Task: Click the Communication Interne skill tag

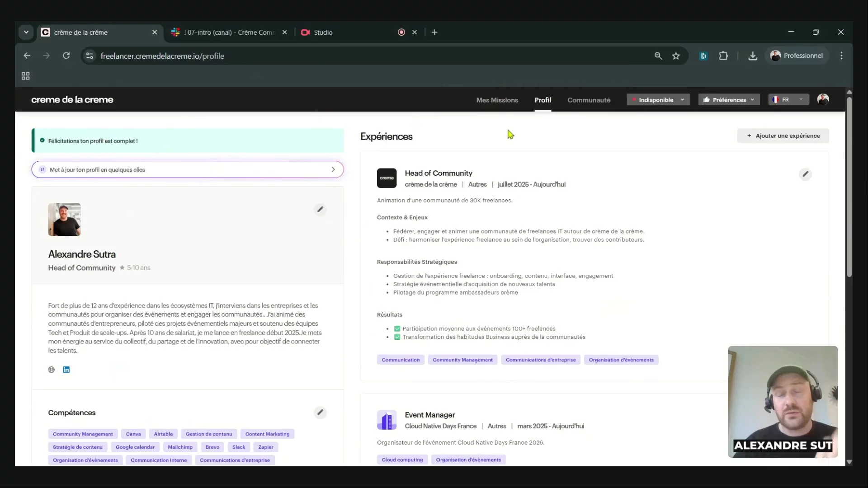Action: click(x=159, y=460)
